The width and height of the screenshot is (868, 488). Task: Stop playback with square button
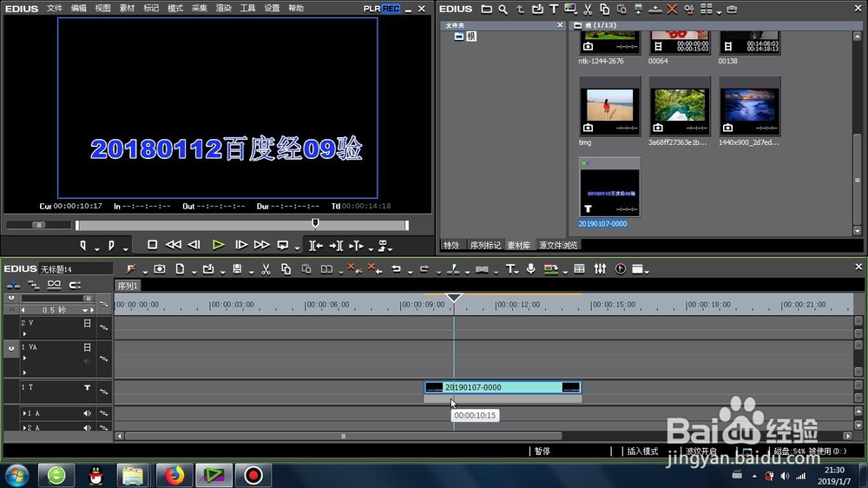pos(152,245)
